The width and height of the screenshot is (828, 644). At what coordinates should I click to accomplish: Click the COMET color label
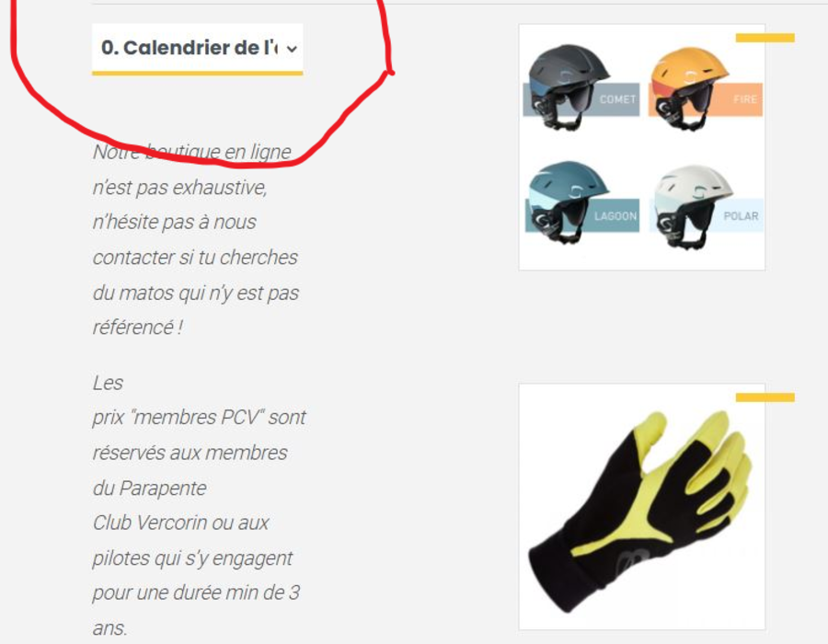[x=617, y=99]
